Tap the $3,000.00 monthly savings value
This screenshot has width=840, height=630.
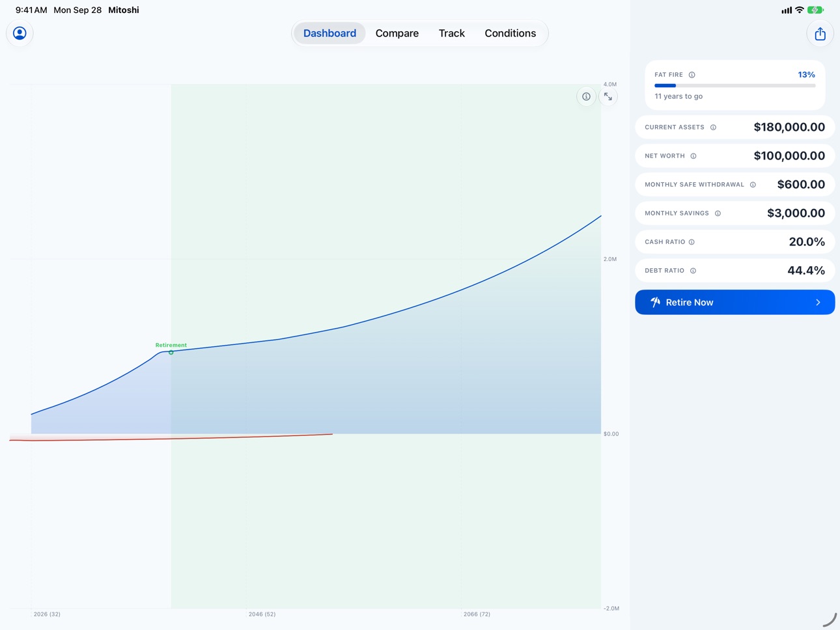click(796, 213)
